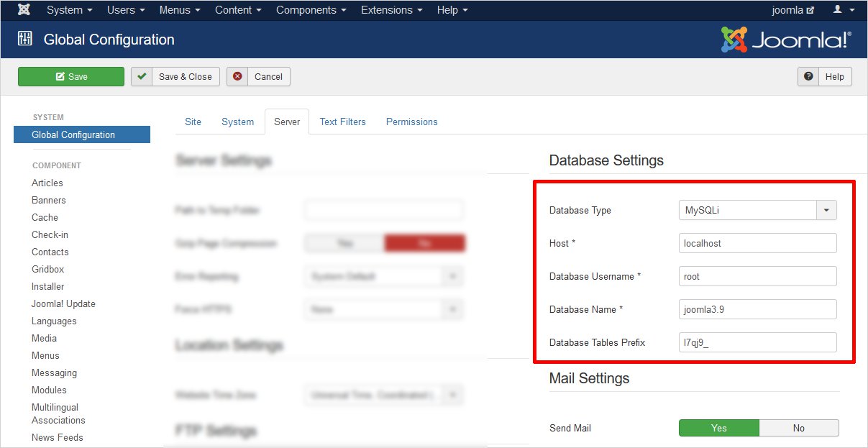Image resolution: width=868 pixels, height=448 pixels.
Task: Open the Permissions tab
Action: (411, 122)
